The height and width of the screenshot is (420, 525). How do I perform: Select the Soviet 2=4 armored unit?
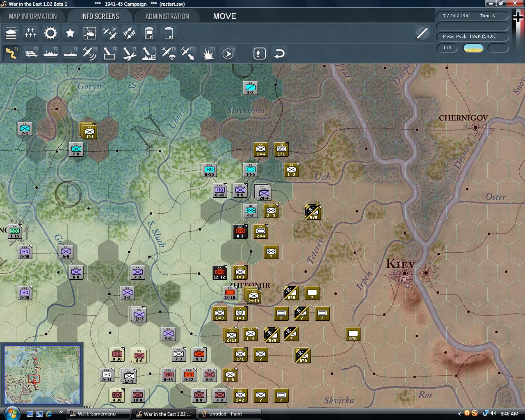(x=260, y=231)
